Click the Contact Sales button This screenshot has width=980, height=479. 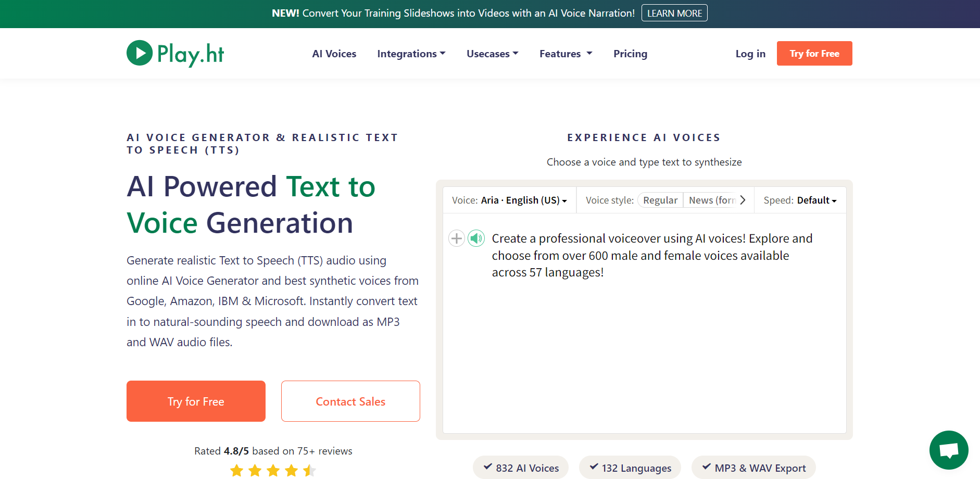350,401
